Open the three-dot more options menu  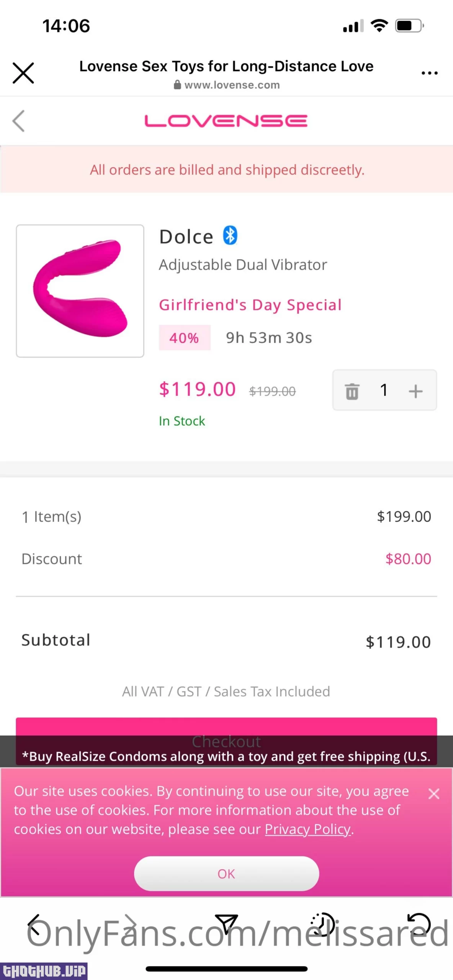point(429,73)
